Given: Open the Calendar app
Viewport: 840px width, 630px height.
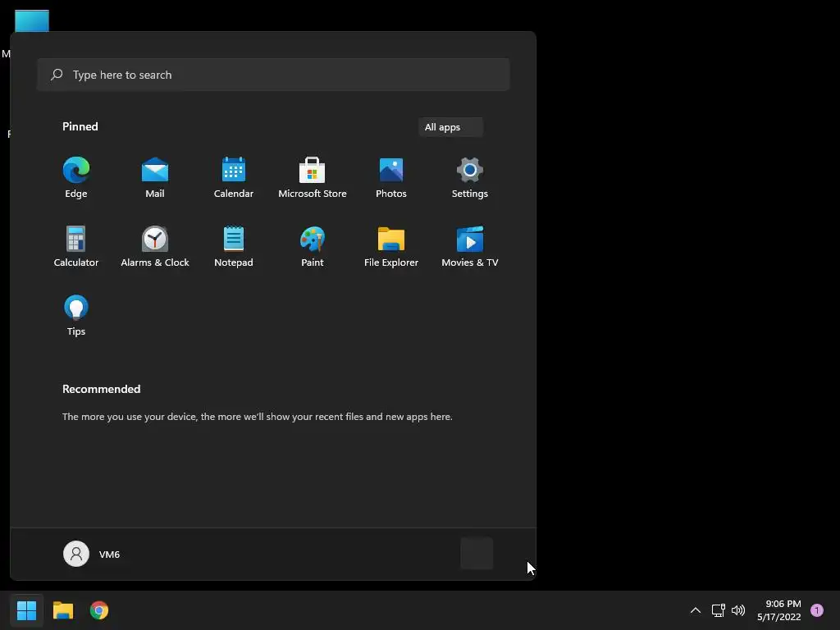Looking at the screenshot, I should (x=234, y=178).
